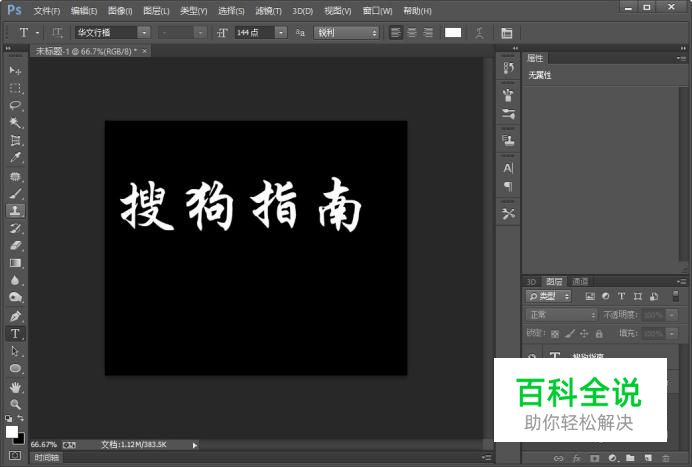Open the 滤镜 menu
The height and width of the screenshot is (467, 692).
[268, 11]
